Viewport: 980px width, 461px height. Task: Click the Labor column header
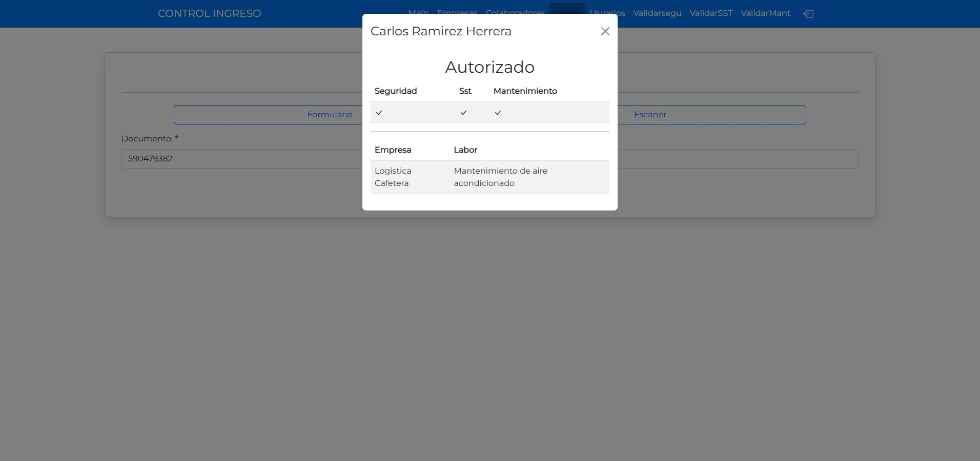pos(465,150)
